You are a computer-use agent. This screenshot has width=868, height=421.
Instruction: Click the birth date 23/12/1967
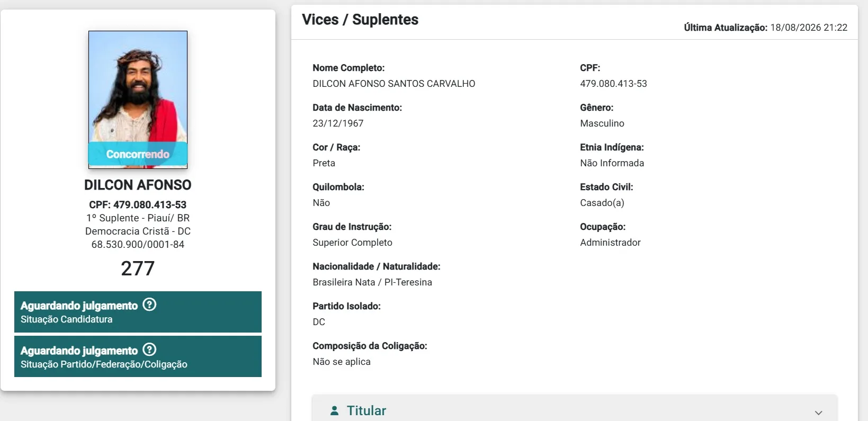[x=338, y=123]
